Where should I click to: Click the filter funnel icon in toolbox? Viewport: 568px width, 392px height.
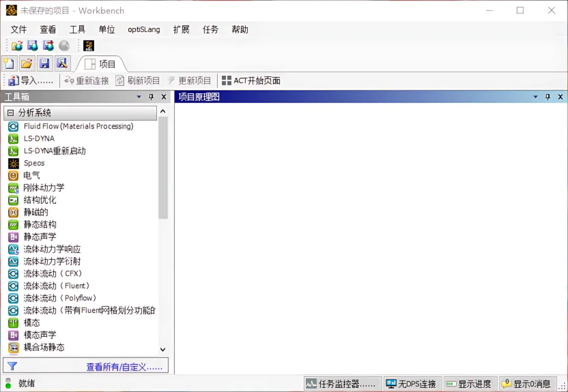12,366
